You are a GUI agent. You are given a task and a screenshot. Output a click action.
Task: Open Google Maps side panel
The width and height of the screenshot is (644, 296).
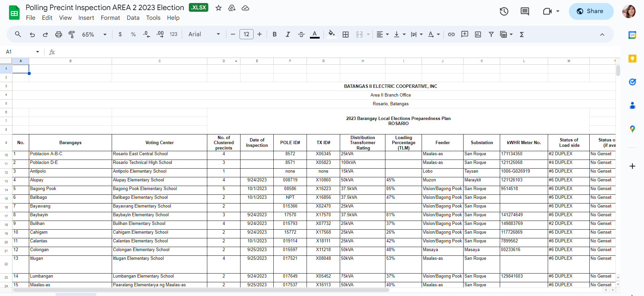coord(632,129)
